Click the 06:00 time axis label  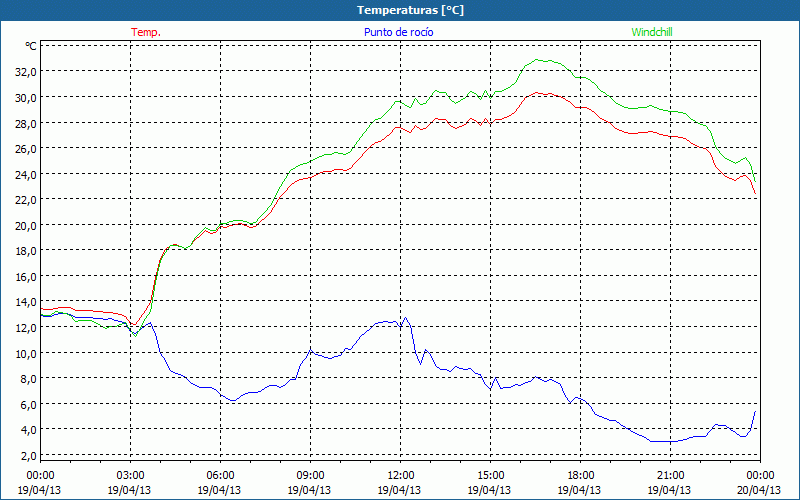(220, 475)
